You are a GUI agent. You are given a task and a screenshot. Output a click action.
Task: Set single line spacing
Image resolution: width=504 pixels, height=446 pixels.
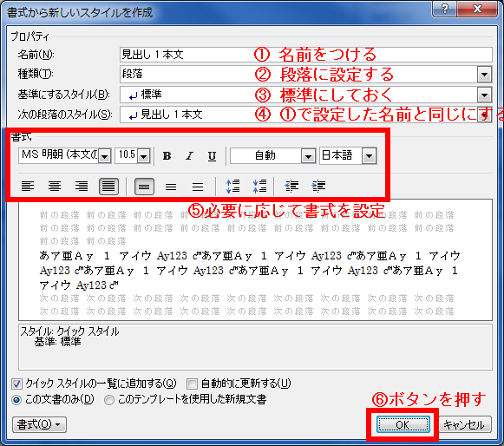click(144, 187)
